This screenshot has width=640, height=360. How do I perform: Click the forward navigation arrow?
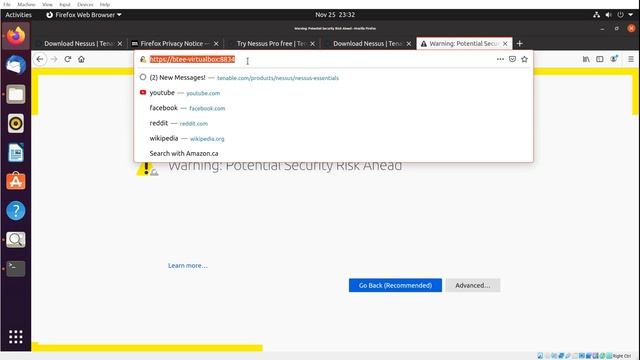click(x=54, y=59)
